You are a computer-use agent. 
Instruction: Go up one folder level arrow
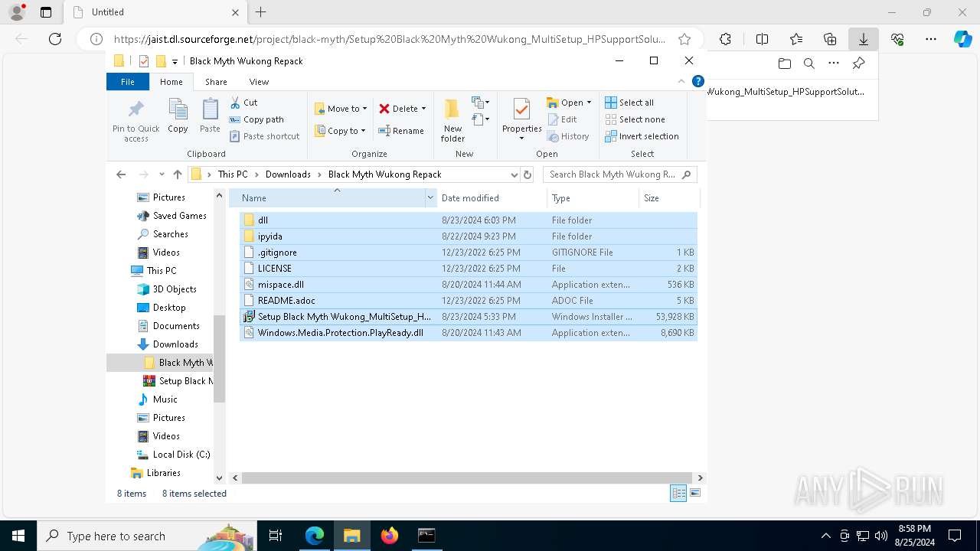178,174
